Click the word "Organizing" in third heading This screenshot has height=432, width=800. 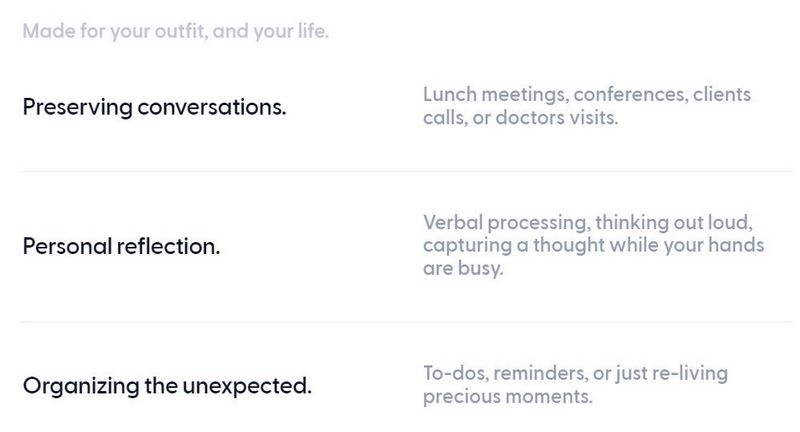click(x=81, y=386)
